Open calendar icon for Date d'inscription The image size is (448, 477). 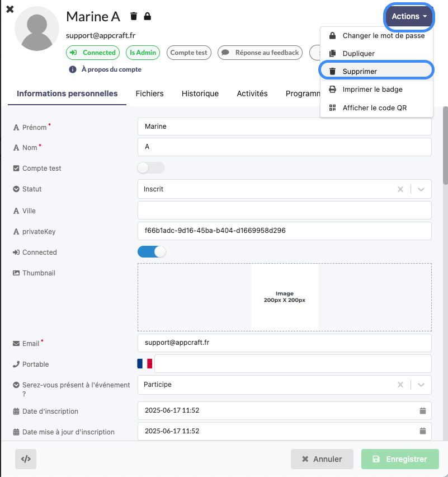coord(423,411)
